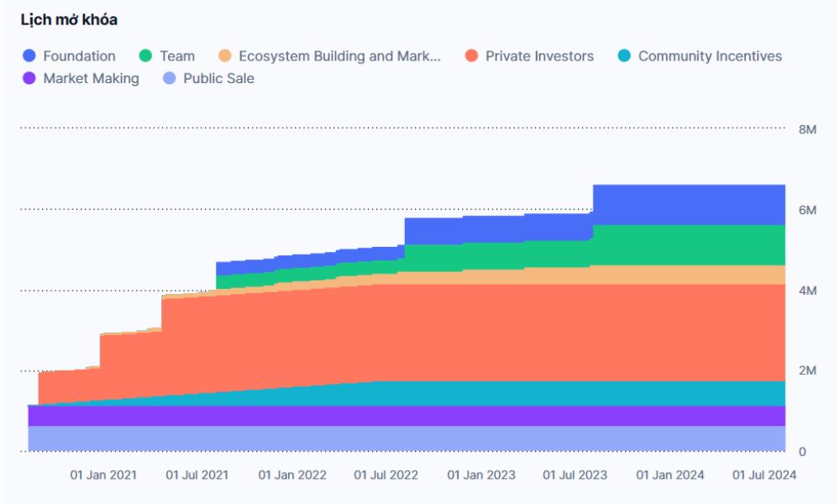The width and height of the screenshot is (840, 504).
Task: Hide the Private Investors series label
Action: coord(539,56)
